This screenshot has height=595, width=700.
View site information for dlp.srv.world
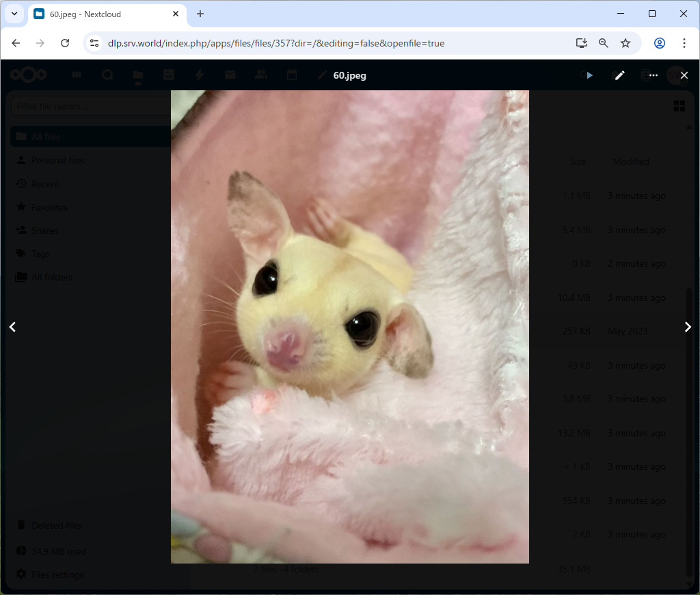[95, 43]
